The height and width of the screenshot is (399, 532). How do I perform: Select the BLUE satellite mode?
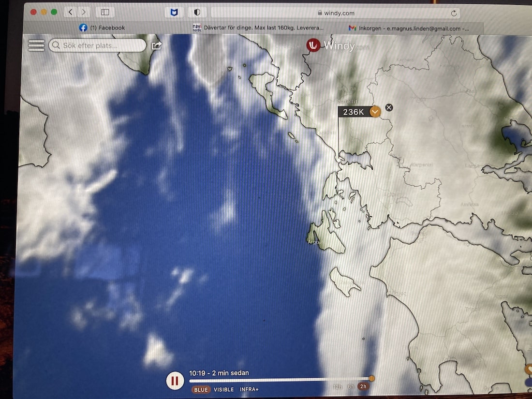tap(201, 389)
